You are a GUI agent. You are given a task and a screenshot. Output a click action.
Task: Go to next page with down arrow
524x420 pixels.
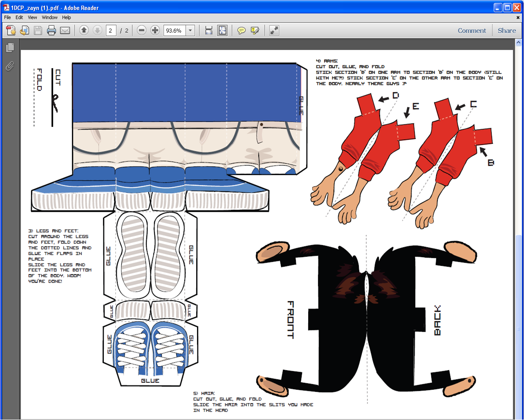tap(97, 30)
